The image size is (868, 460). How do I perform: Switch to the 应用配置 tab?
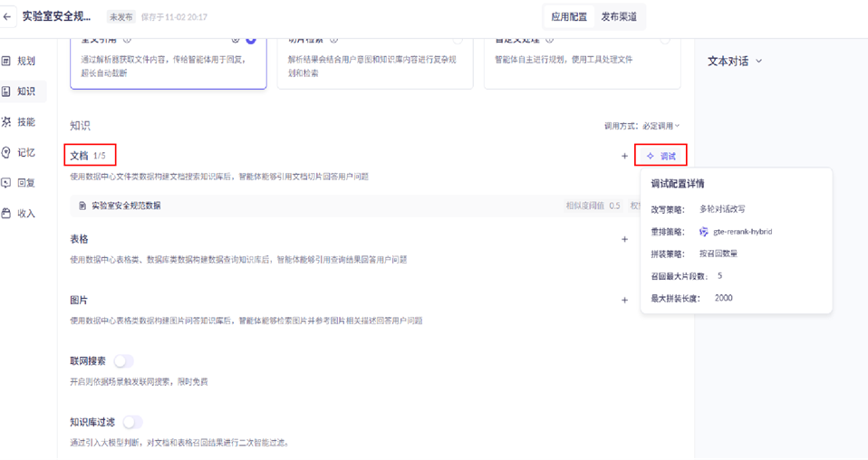pyautogui.click(x=568, y=16)
